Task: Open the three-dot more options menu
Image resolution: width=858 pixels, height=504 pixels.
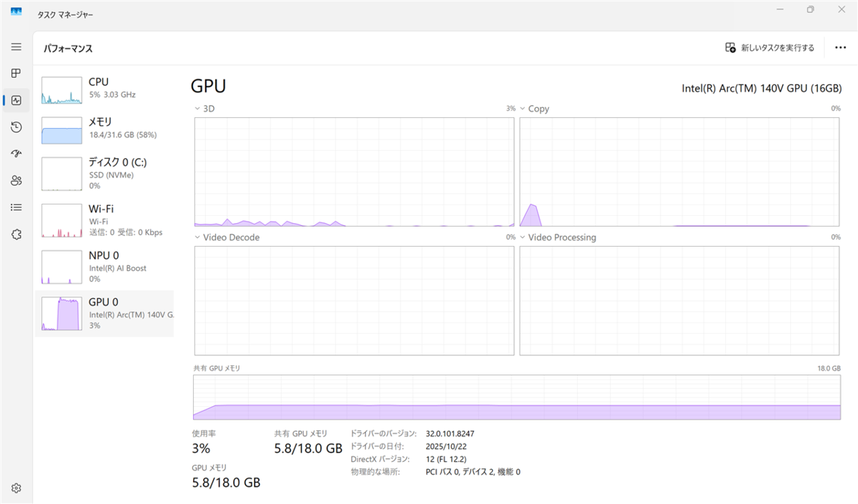Action: [840, 48]
